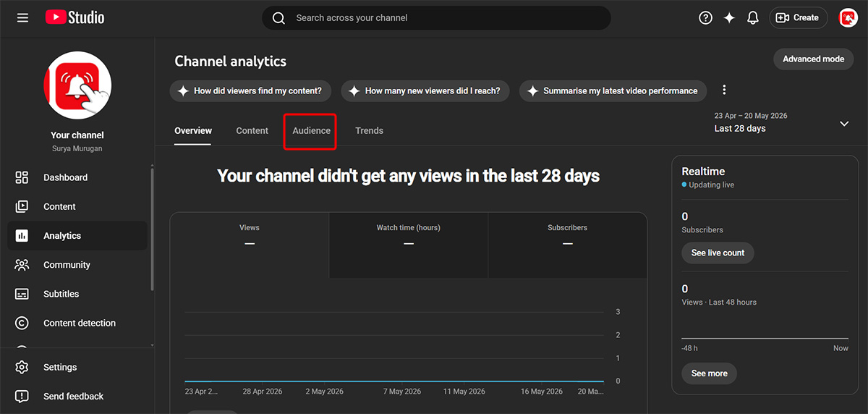The height and width of the screenshot is (414, 868).
Task: Open Settings in sidebar
Action: (77, 367)
